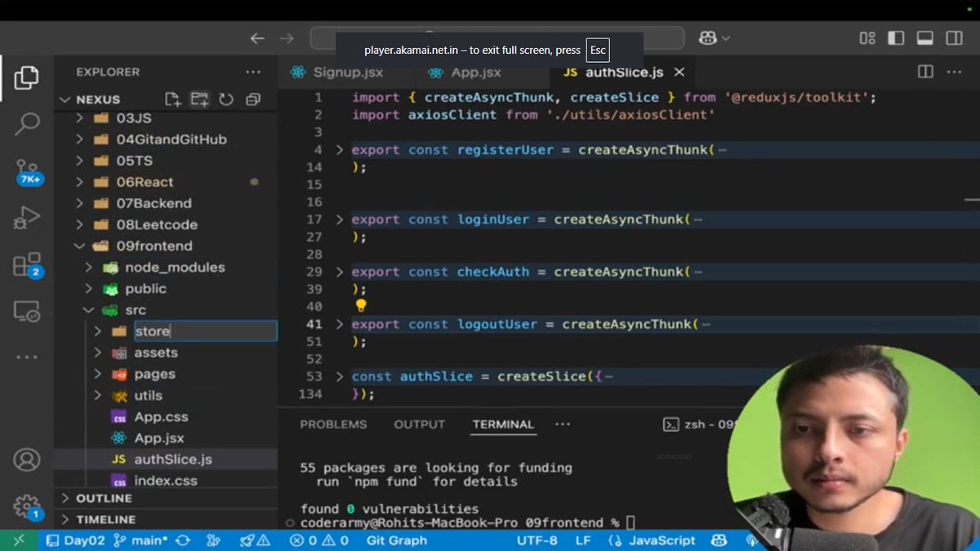Screen dimensions: 980x551
Task: Open the Run and Debug view
Action: pyautogui.click(x=27, y=218)
